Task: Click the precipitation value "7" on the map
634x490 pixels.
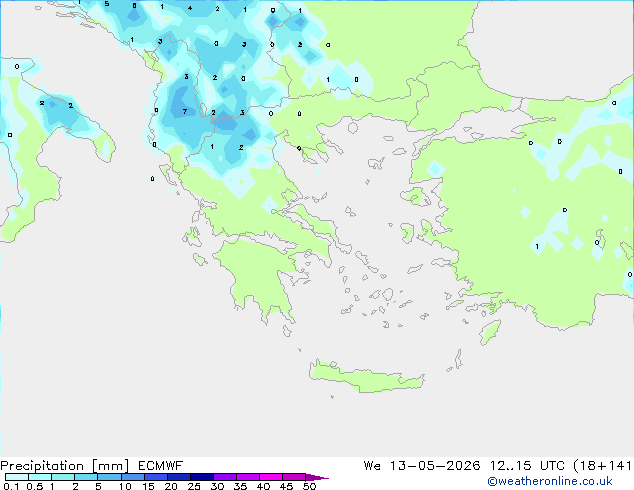Action: click(185, 112)
